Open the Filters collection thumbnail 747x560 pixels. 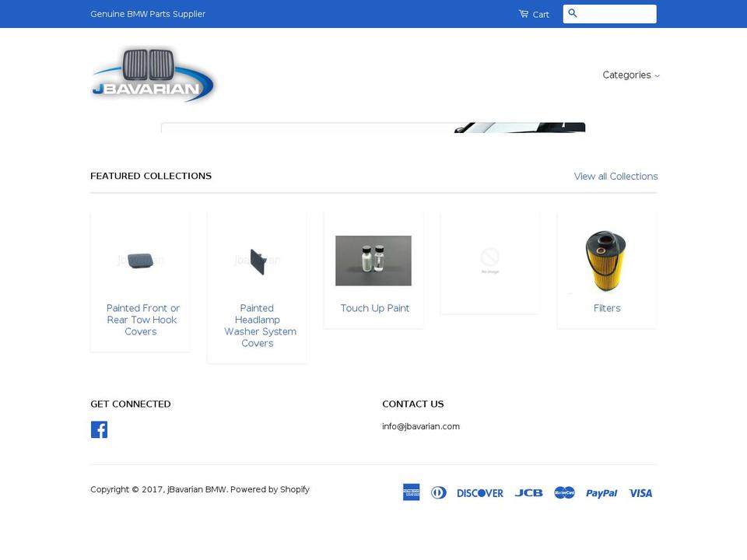[607, 261]
